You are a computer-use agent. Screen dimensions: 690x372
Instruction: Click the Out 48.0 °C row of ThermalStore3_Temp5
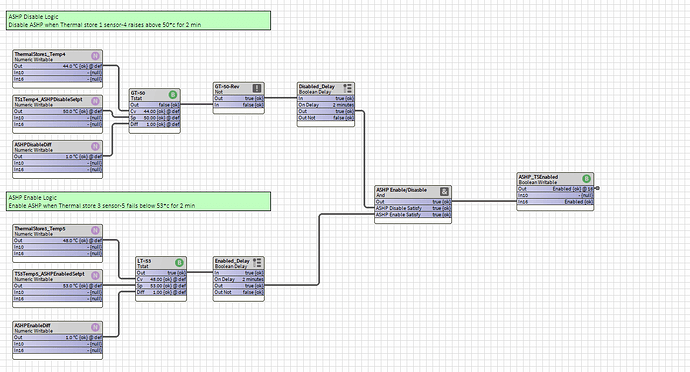58,240
